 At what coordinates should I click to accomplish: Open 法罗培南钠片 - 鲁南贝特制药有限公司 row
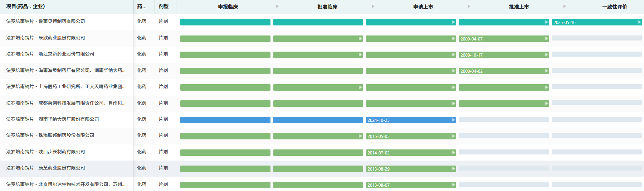click(x=45, y=22)
